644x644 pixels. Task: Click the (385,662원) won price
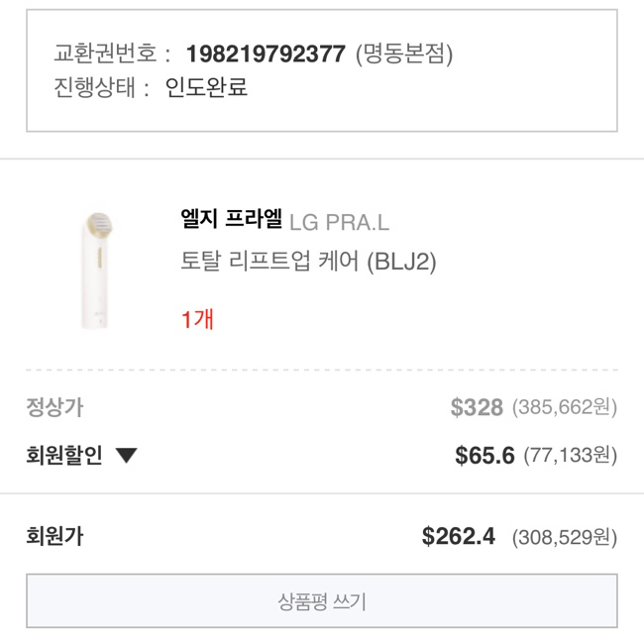pos(565,407)
